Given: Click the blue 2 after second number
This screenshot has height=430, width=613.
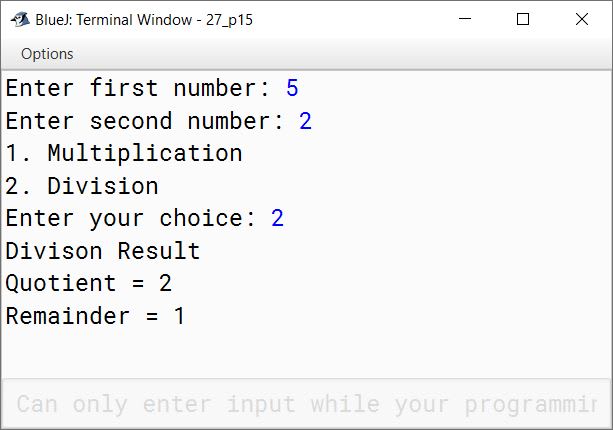Looking at the screenshot, I should coord(305,121).
